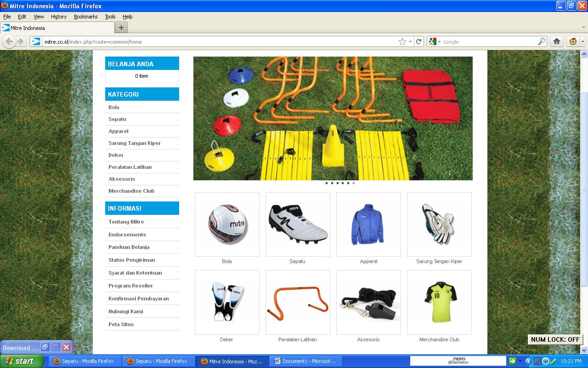Open the Hubungi Kami link
This screenshot has height=368, width=588.
click(126, 311)
